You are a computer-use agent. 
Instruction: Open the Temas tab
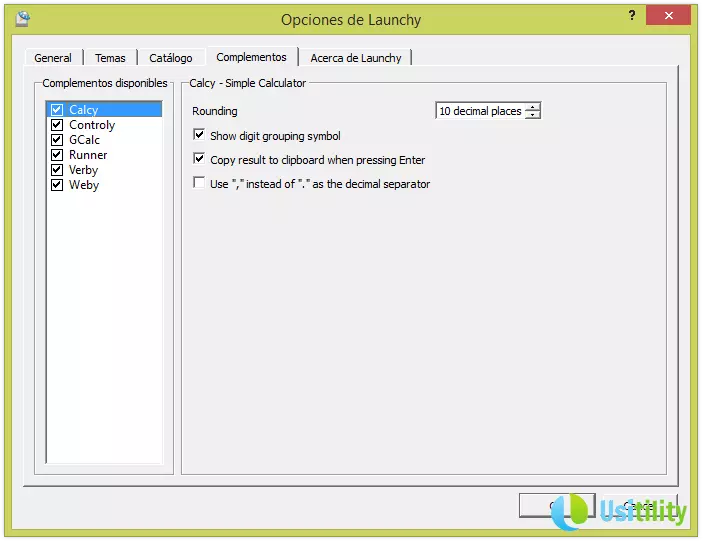[110, 58]
